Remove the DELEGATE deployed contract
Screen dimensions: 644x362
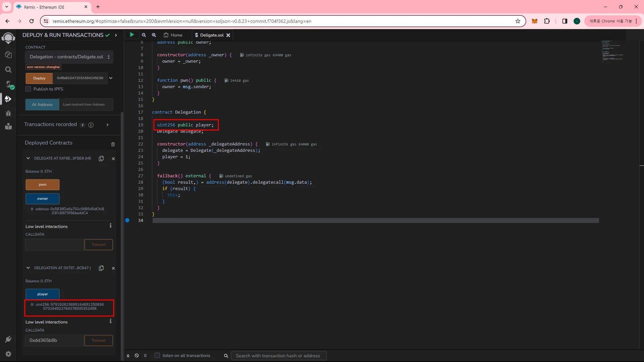[x=113, y=159]
